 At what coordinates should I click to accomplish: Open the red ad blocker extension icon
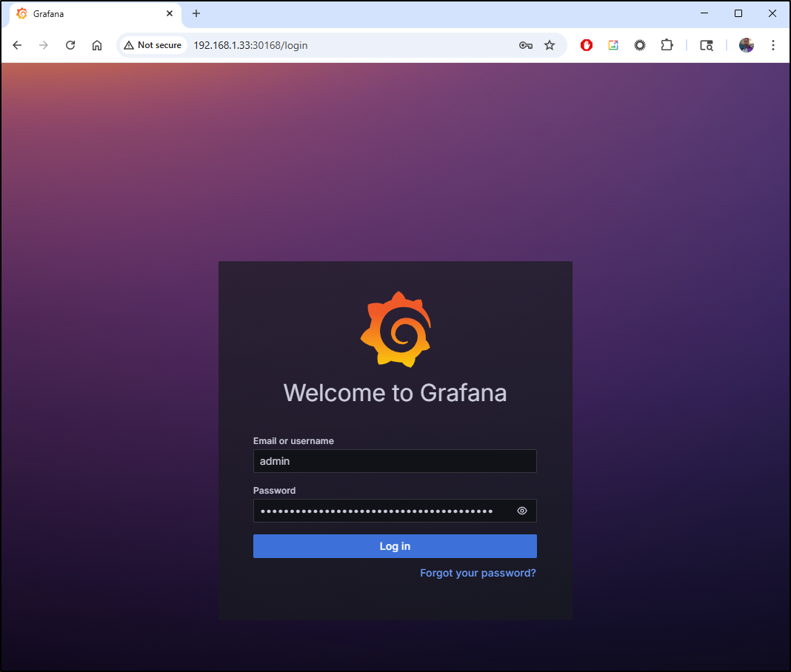586,45
